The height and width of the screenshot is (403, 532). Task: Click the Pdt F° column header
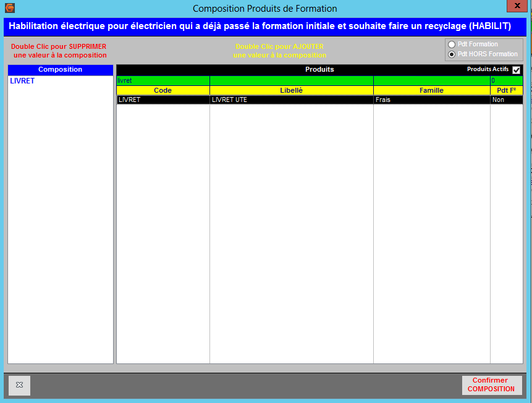tap(506, 90)
